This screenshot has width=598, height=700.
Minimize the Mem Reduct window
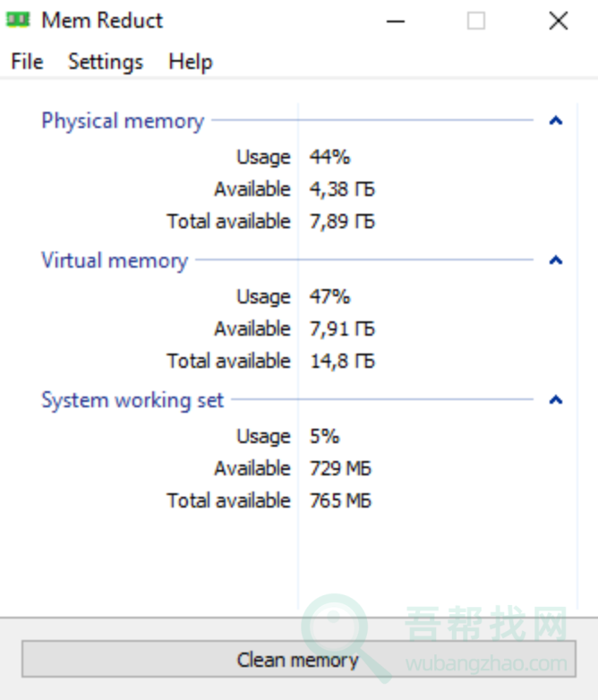pos(396,21)
